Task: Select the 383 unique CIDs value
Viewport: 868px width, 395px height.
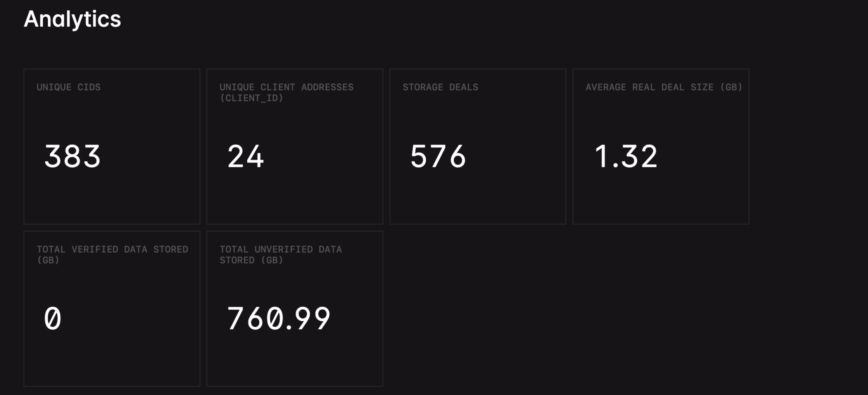Action: 72,156
